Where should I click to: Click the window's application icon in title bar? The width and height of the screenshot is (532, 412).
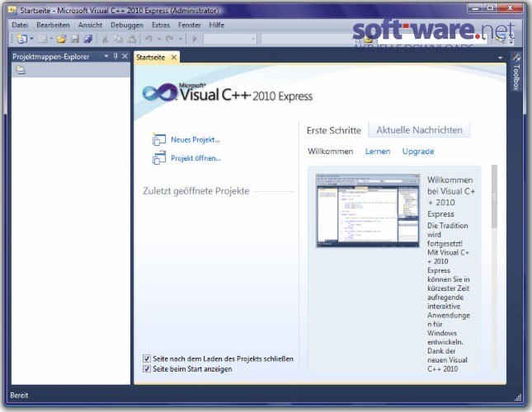(12, 11)
